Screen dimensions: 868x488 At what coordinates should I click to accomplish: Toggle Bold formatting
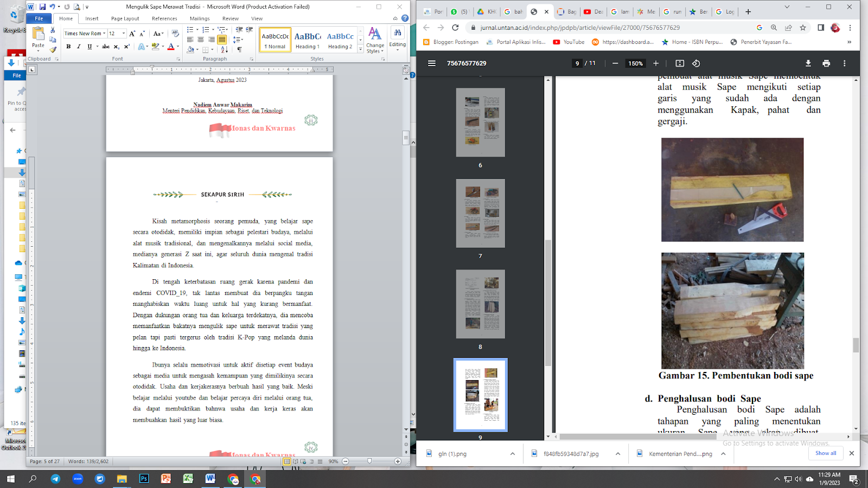point(68,47)
